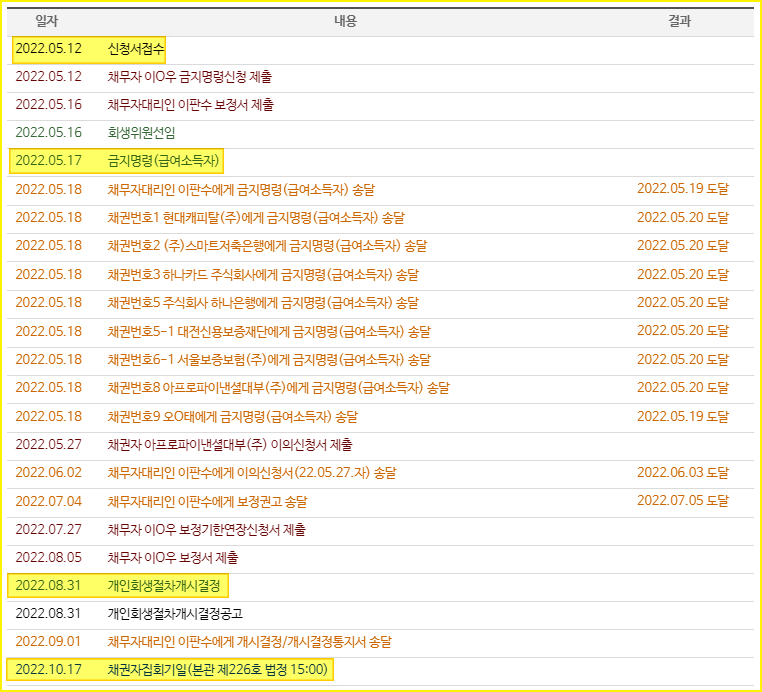Viewport: 762px width, 692px height.
Task: Open 채무자대리인 이판수 보정서 제출 entry
Action: pos(190,105)
